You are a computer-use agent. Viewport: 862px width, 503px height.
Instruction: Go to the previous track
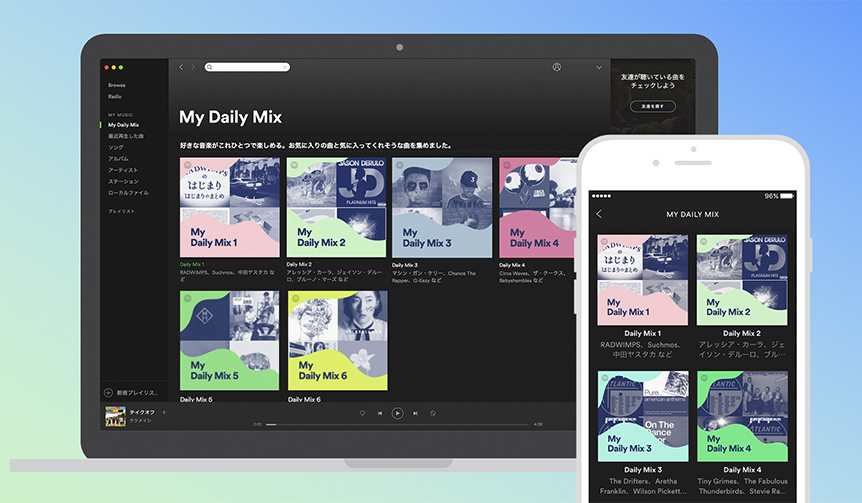pos(379,413)
